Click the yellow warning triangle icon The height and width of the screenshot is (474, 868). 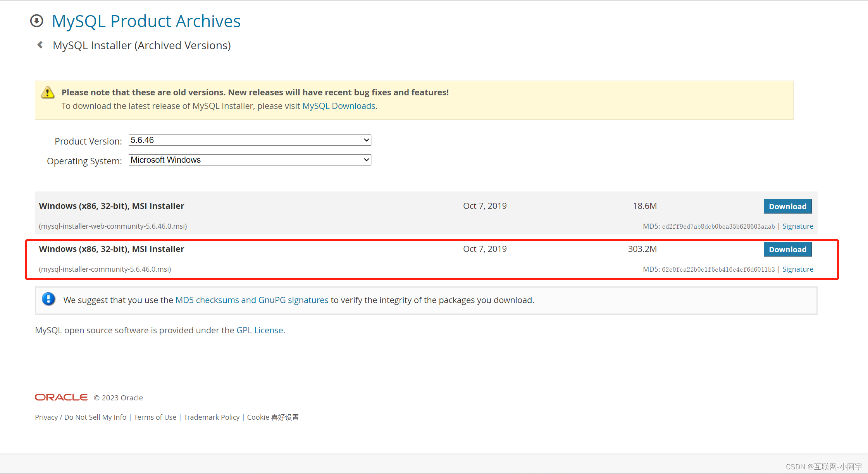47,92
